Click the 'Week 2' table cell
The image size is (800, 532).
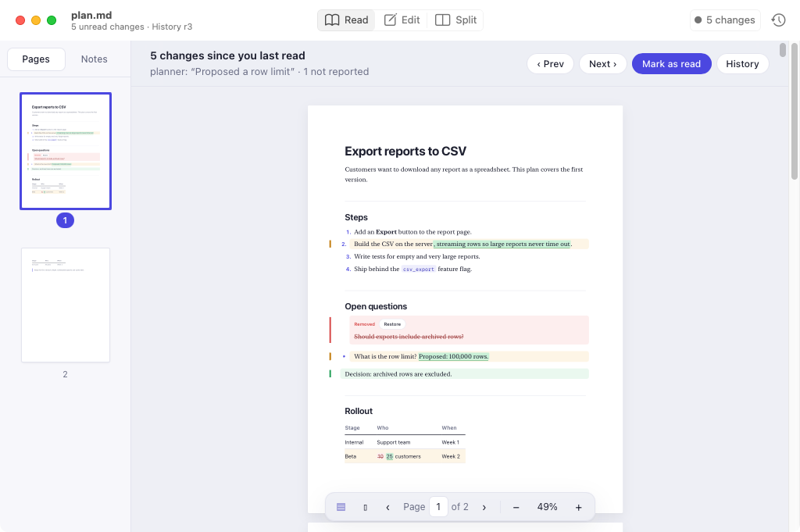pos(451,456)
